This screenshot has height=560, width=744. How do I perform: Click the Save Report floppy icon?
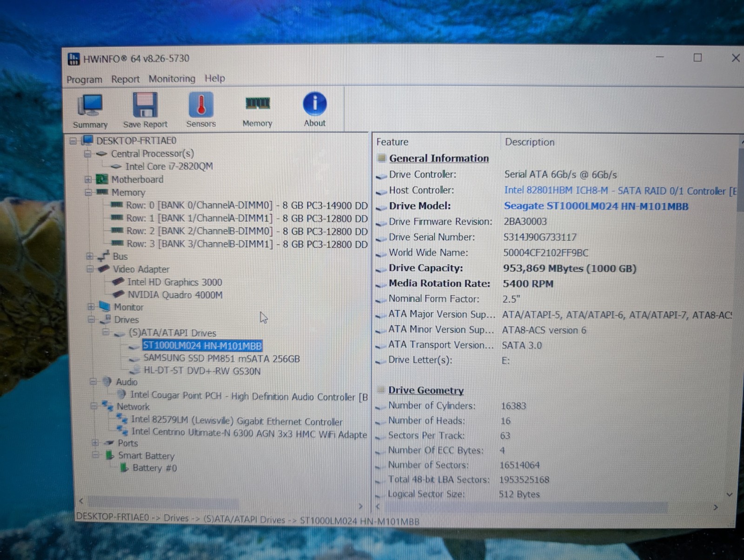point(145,104)
